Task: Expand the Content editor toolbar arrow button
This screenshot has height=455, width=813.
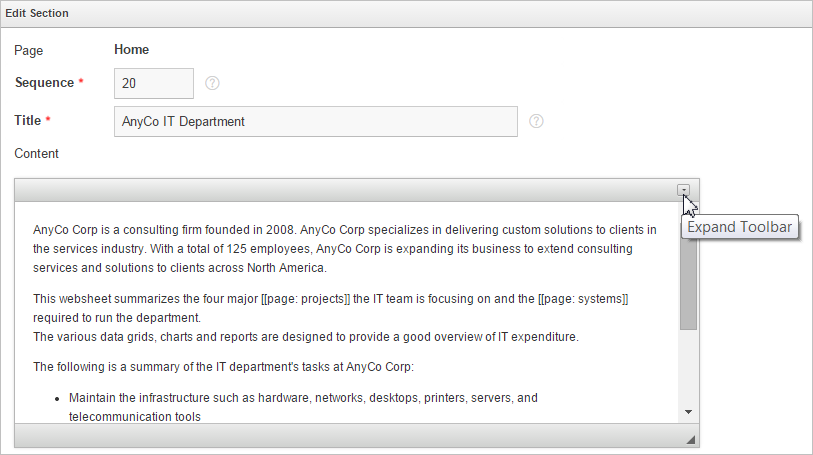Action: click(x=683, y=190)
